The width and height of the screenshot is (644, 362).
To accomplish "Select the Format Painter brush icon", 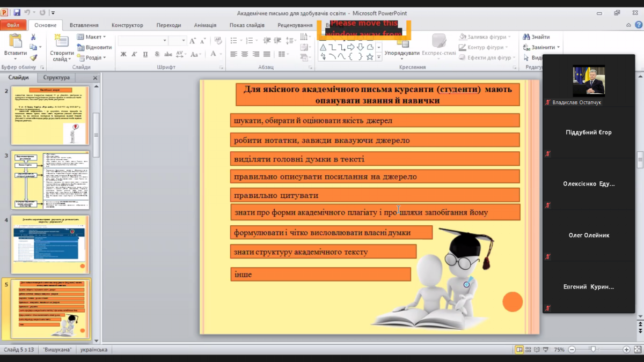I will click(x=33, y=57).
